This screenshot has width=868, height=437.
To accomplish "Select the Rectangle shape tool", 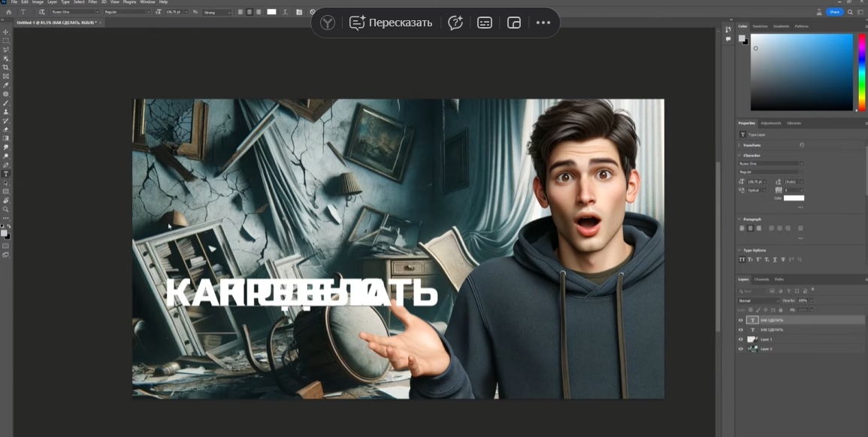I will click(x=5, y=192).
